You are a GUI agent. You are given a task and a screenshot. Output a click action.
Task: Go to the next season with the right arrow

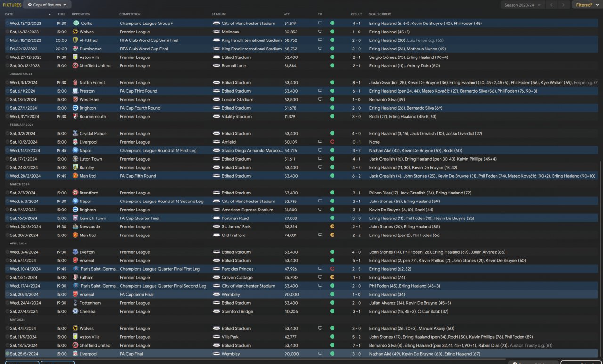563,5
